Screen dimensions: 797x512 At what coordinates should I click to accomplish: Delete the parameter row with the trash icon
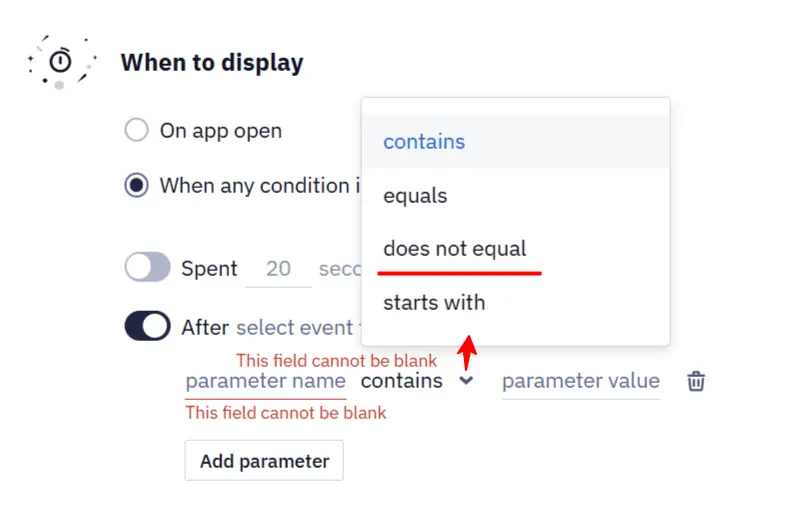point(696,381)
